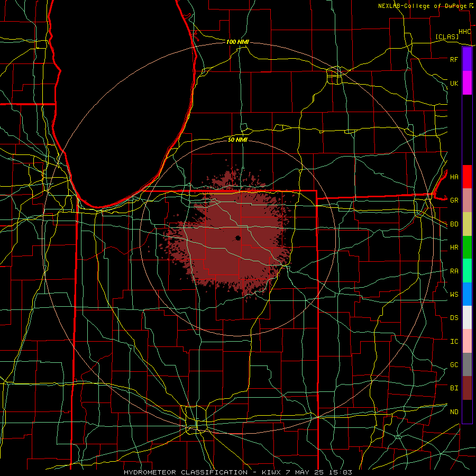Click the BI brown legend swatch
The height and width of the screenshot is (476, 476).
(467, 388)
